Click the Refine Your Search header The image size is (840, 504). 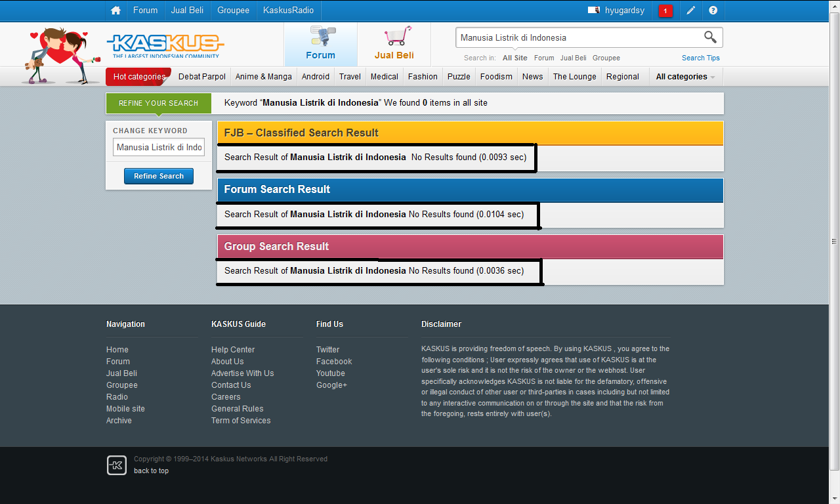[x=159, y=103]
